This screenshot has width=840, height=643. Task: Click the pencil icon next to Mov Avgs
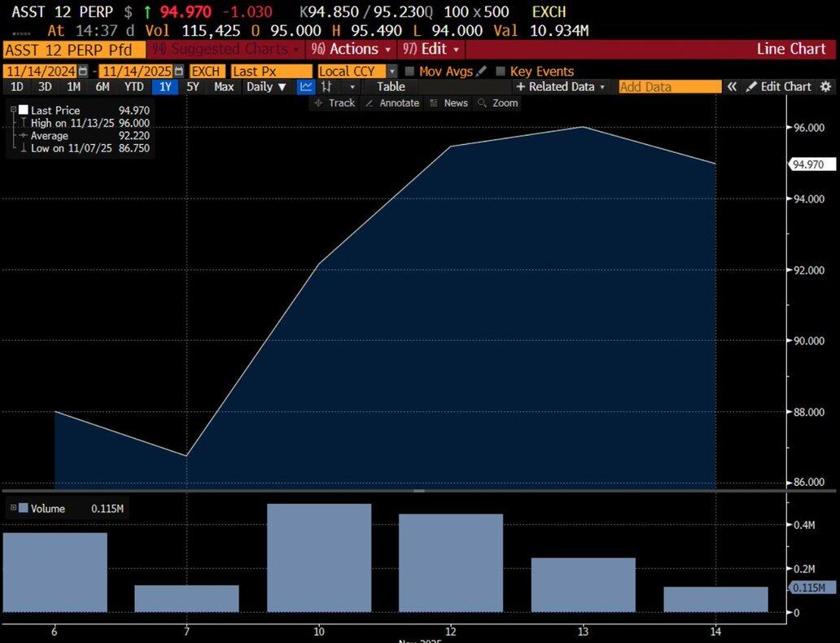pos(481,72)
